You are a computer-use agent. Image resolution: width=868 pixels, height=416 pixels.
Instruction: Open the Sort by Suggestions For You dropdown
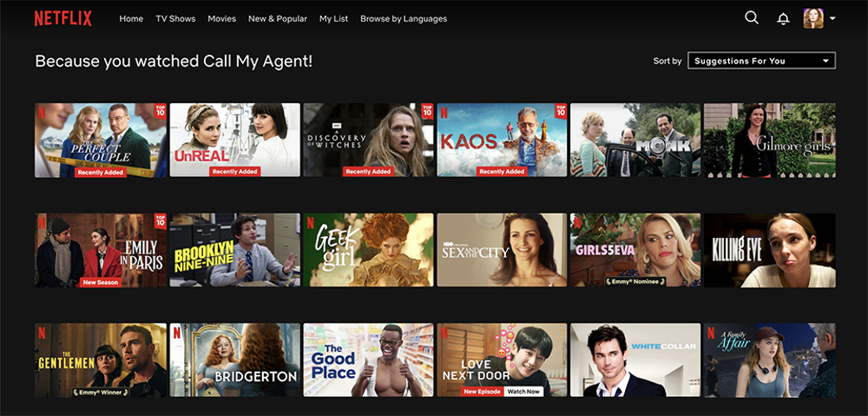coord(761,61)
